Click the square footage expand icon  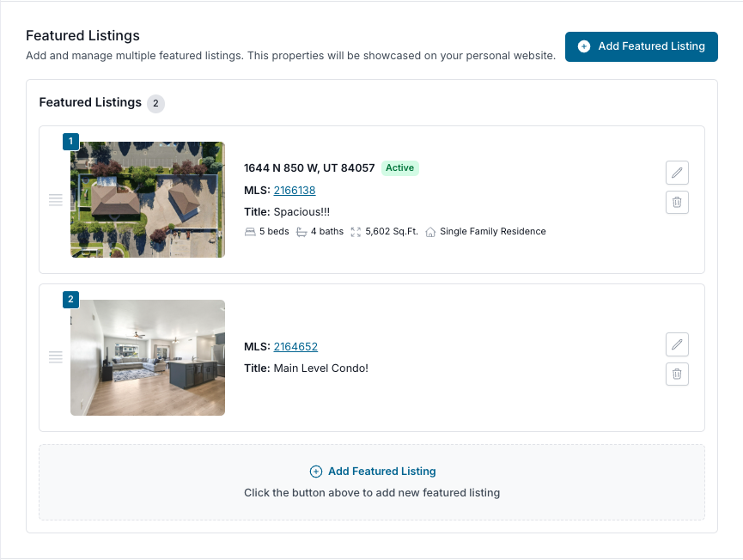(x=356, y=232)
